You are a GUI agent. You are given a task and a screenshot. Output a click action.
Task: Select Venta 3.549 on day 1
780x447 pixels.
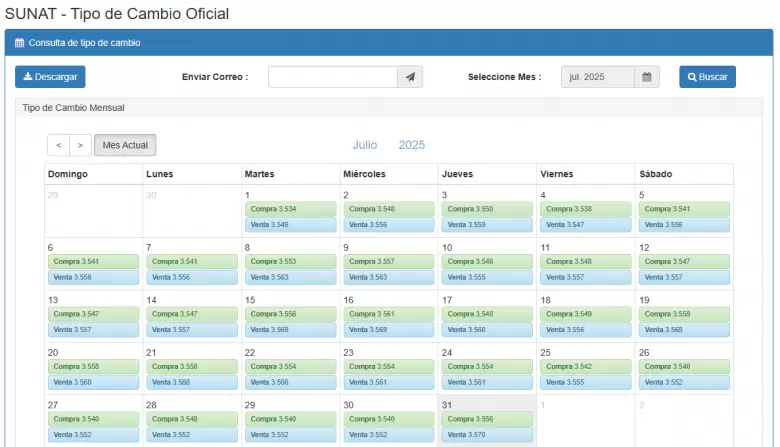[x=291, y=225]
